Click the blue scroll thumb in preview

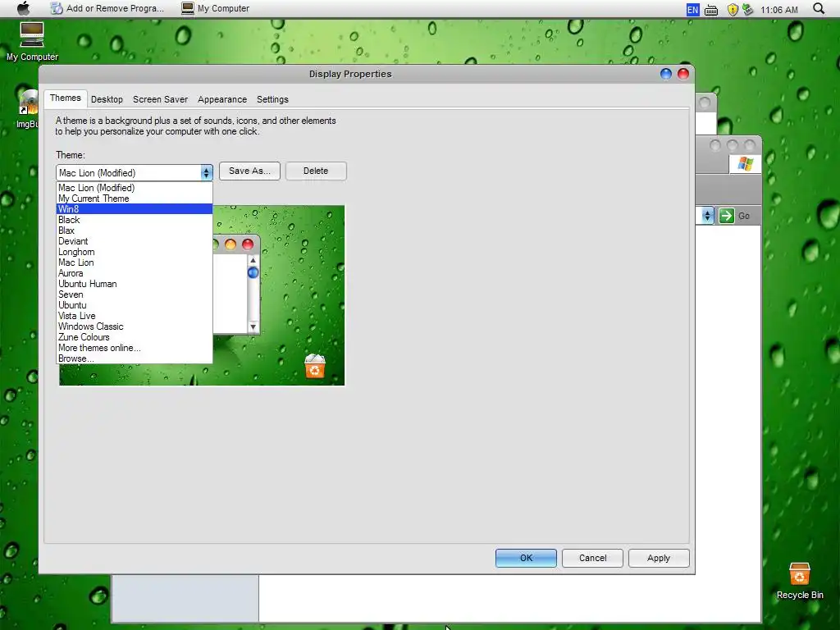253,272
